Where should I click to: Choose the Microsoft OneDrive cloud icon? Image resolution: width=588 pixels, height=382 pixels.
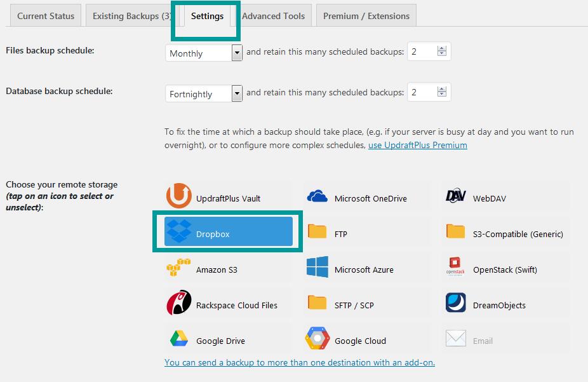tap(317, 197)
